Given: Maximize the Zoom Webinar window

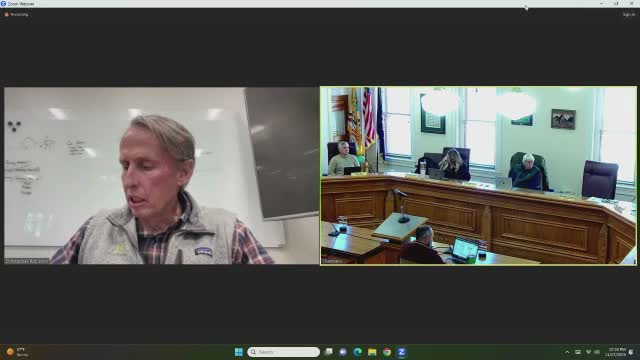Looking at the screenshot, I should click(x=616, y=4).
